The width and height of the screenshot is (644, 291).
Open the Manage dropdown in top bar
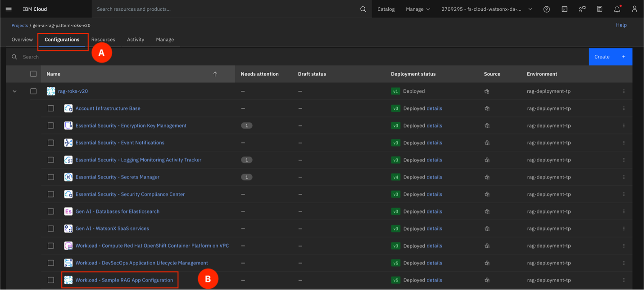click(417, 9)
